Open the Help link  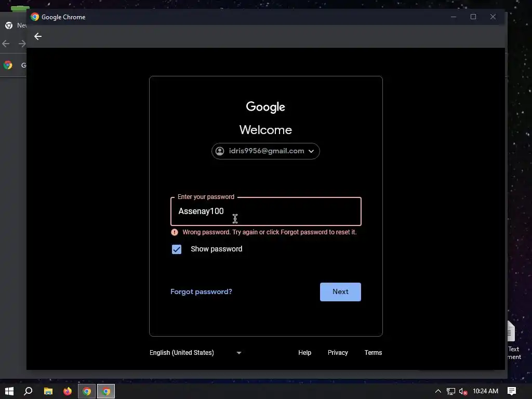click(x=304, y=353)
